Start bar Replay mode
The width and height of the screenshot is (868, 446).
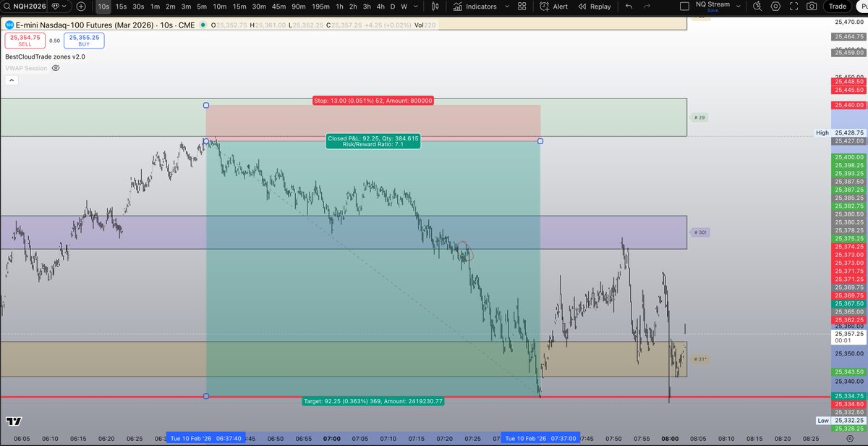593,7
